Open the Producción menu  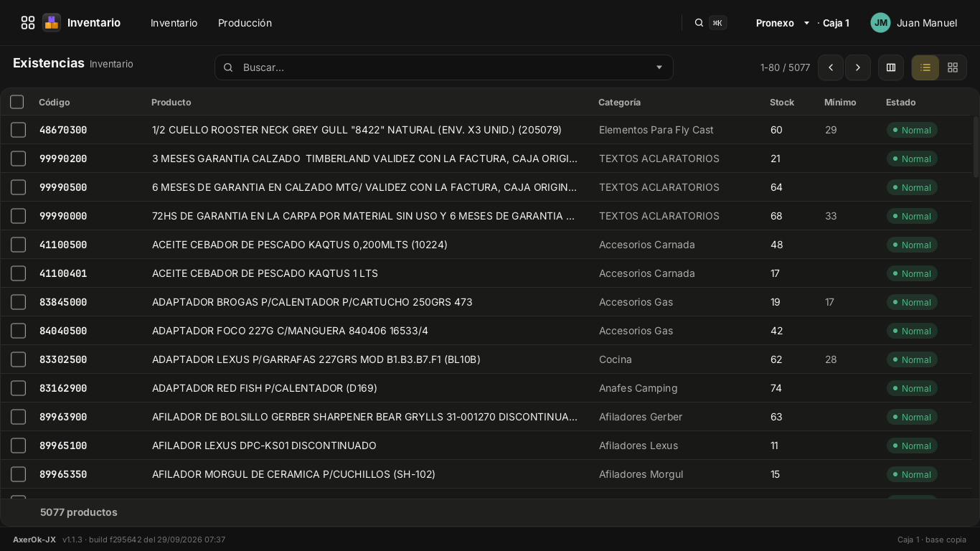click(245, 23)
